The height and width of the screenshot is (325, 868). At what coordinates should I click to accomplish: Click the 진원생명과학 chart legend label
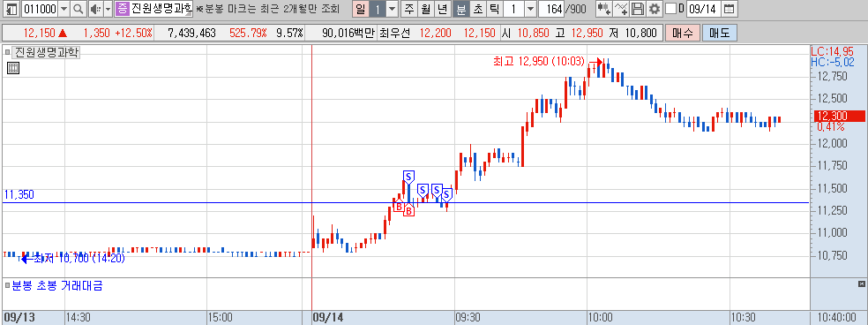pyautogui.click(x=47, y=53)
